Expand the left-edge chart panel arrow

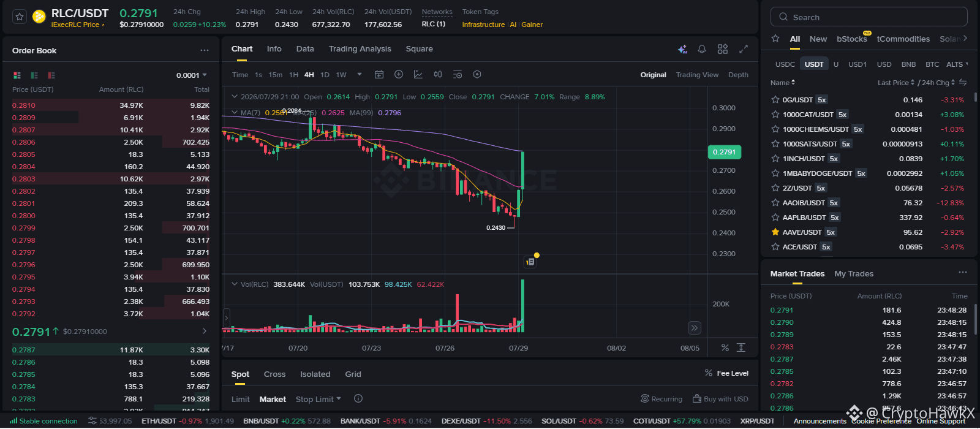point(227,317)
